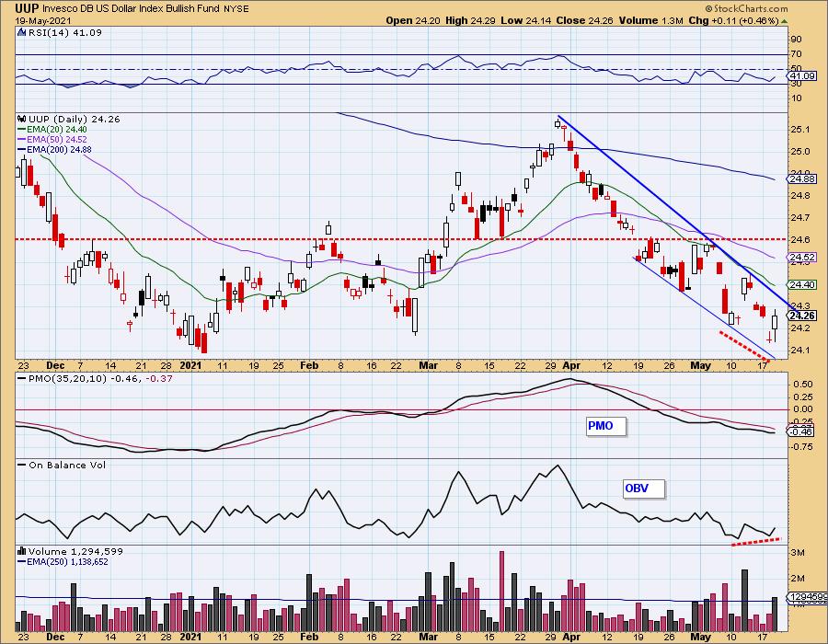Click the 24.88 EMA price axis tag
Screen dimensions: 828x644
click(801, 179)
